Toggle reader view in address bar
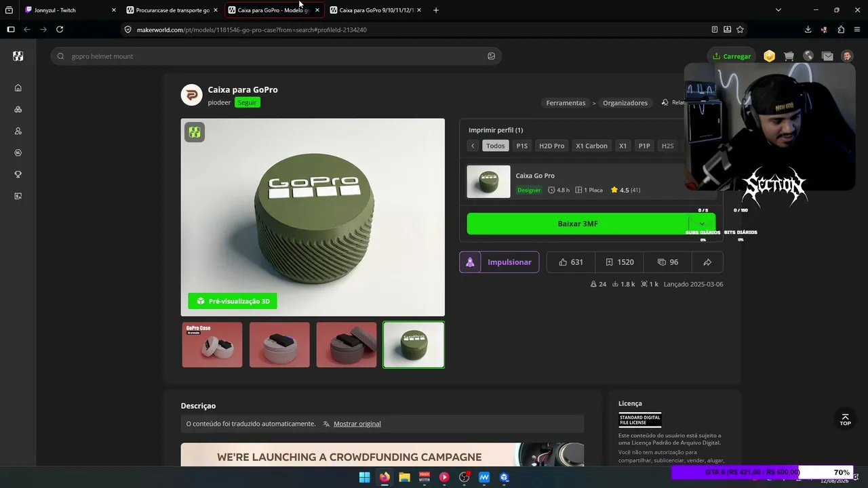Image resolution: width=868 pixels, height=488 pixels. click(714, 29)
